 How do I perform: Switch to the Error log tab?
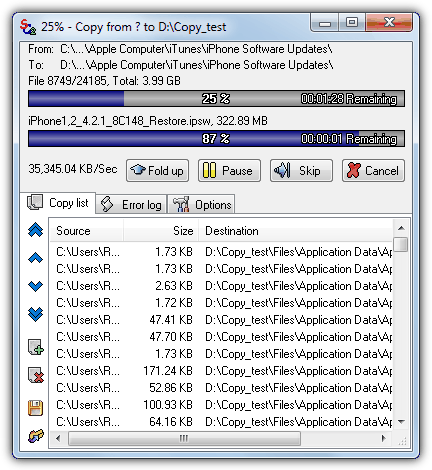click(131, 204)
